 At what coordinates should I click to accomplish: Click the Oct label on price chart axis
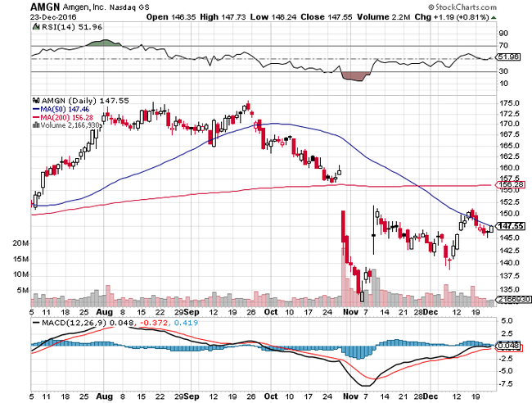tap(271, 312)
